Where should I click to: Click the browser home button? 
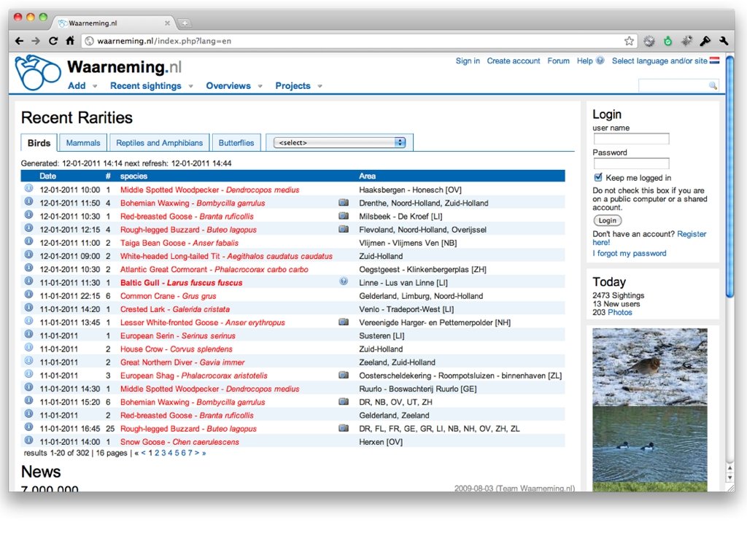click(x=70, y=41)
